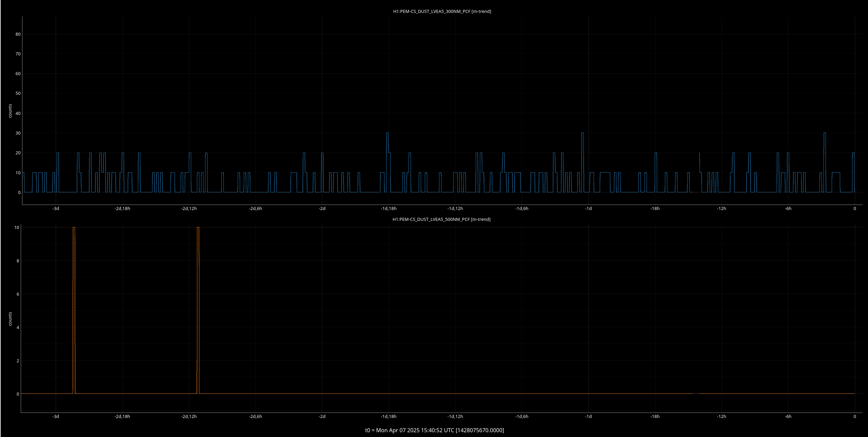Viewport: 868px width, 437px height.
Task: Click the 30 y-tick on the 300NM plot
Action: [18, 133]
